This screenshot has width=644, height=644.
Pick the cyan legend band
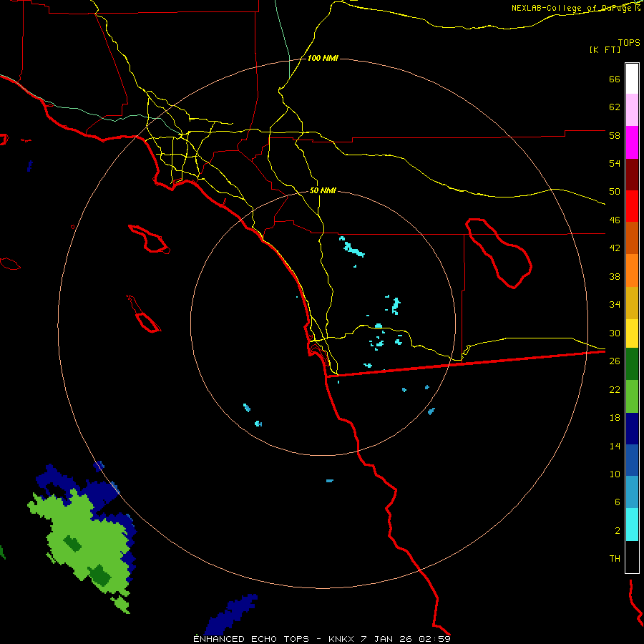coord(632,525)
